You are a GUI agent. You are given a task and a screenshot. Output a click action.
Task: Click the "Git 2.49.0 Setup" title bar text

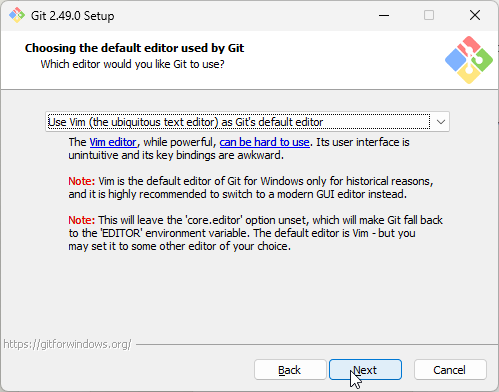click(72, 16)
